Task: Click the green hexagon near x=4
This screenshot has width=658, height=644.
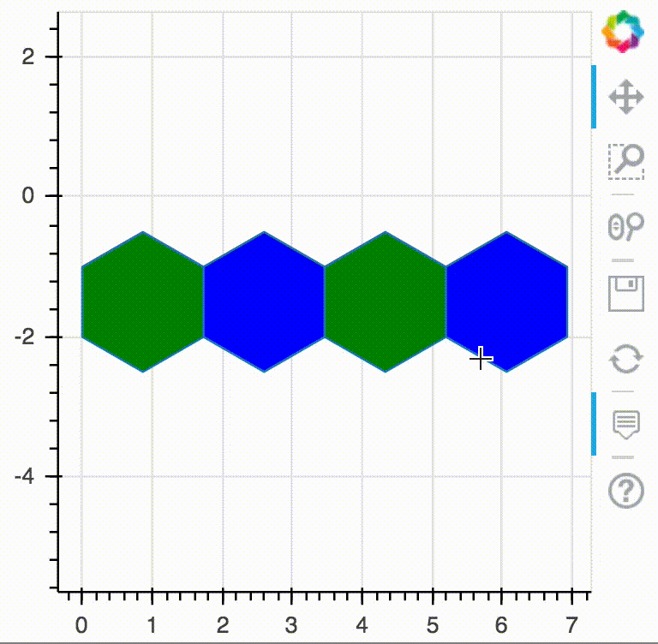Action: pyautogui.click(x=386, y=301)
